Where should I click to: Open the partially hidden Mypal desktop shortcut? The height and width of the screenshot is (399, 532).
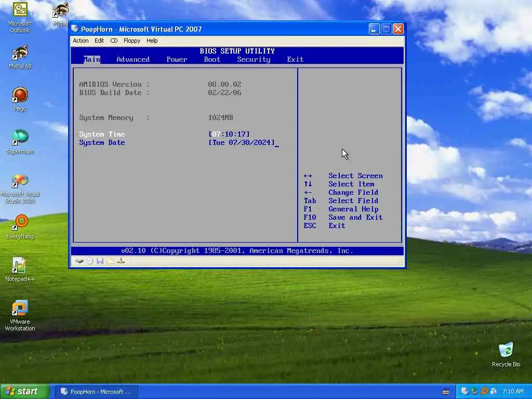pos(60,14)
